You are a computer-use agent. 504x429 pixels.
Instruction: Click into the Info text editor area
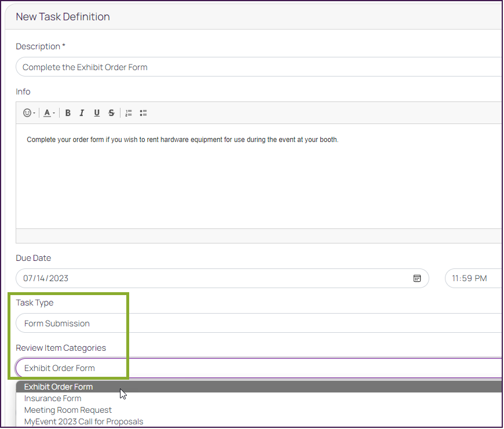click(259, 176)
